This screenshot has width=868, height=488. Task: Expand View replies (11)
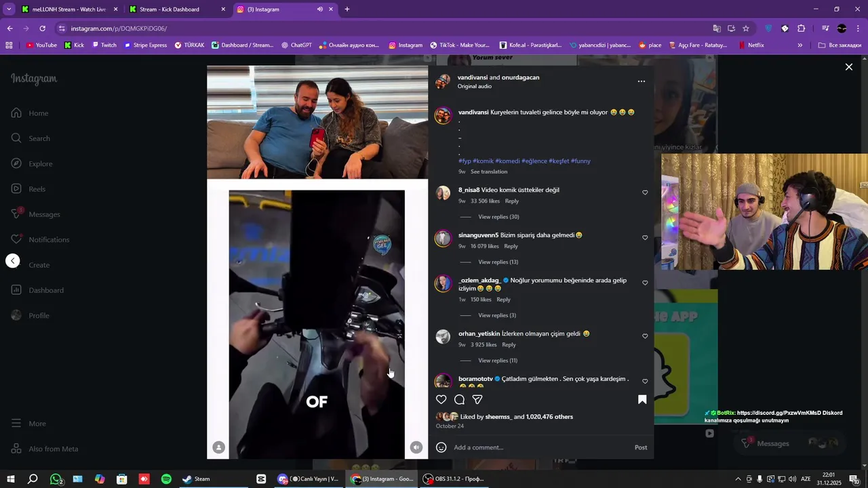[498, 361]
